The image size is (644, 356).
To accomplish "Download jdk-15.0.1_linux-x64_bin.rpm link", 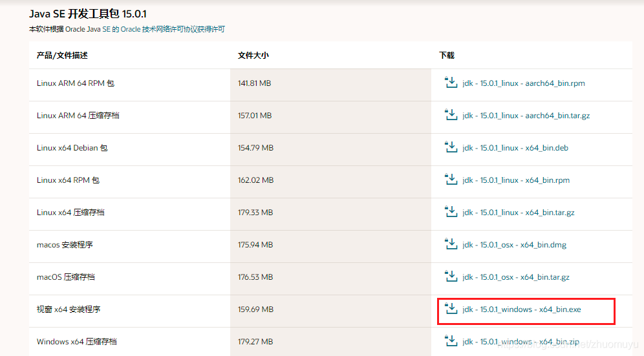I will click(516, 180).
